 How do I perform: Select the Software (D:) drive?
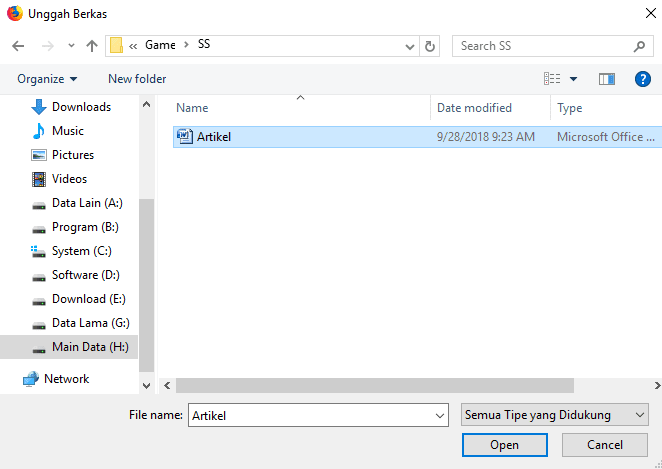[86, 275]
